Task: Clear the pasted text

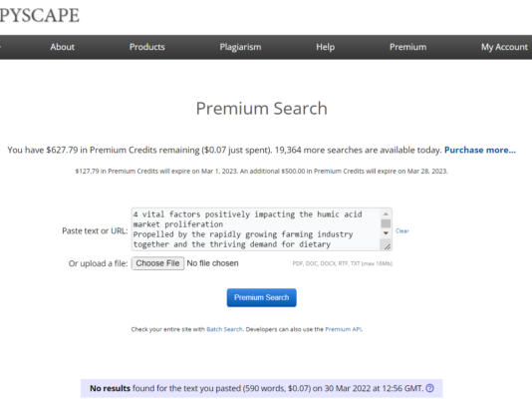Action: [x=402, y=230]
